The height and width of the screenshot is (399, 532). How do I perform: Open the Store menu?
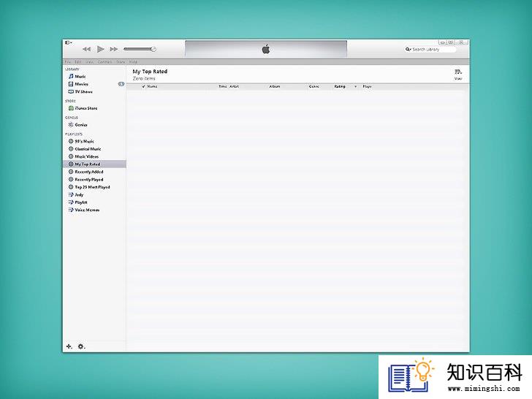coord(121,61)
